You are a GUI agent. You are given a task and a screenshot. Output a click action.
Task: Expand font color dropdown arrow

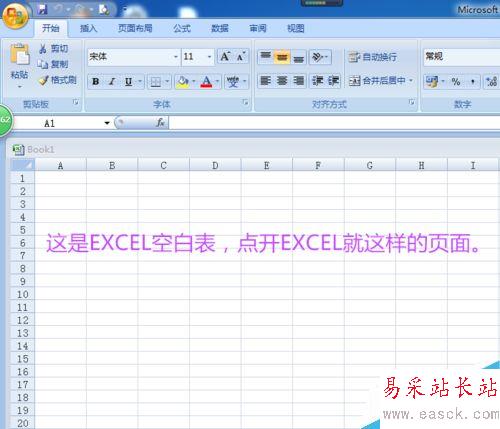click(x=217, y=81)
